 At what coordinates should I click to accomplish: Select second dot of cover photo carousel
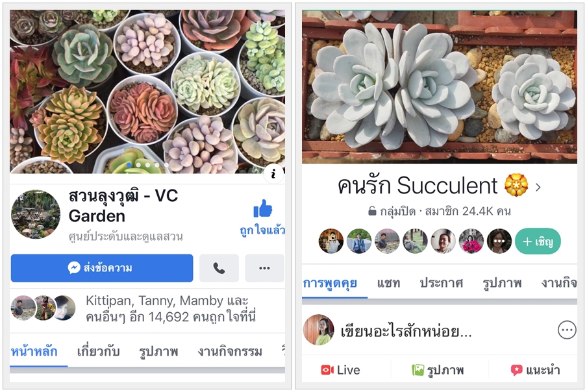pos(138,165)
